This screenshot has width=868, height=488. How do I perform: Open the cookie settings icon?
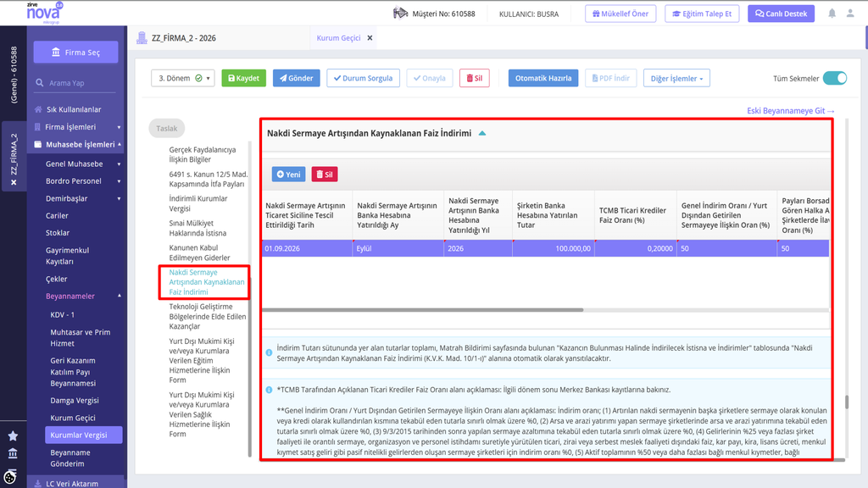[10, 476]
